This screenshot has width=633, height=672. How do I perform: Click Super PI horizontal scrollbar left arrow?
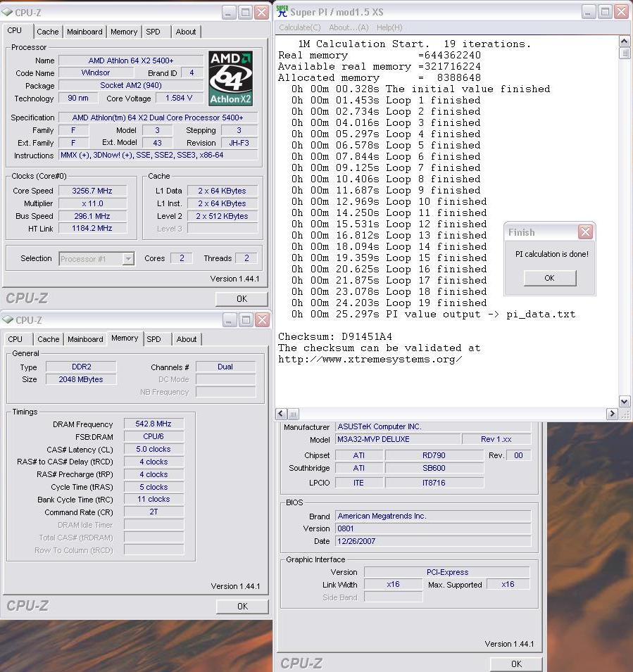point(281,414)
